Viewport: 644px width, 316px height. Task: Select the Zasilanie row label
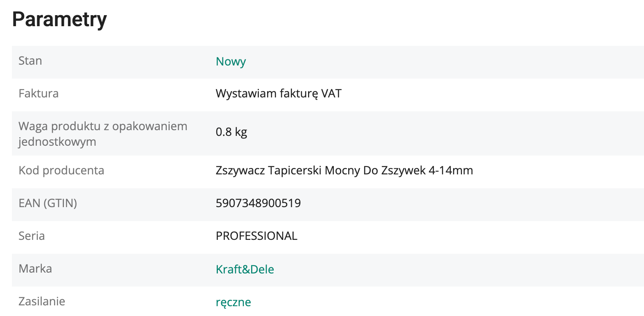42,301
